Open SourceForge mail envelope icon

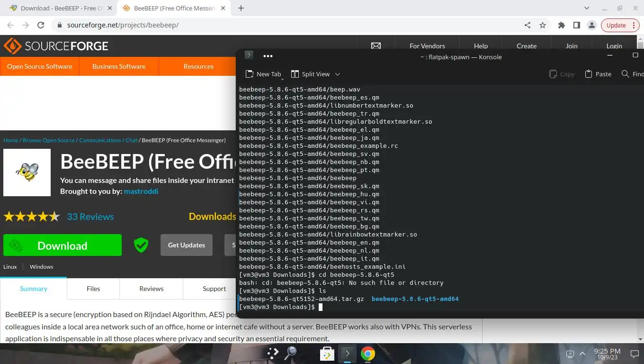tap(376, 46)
